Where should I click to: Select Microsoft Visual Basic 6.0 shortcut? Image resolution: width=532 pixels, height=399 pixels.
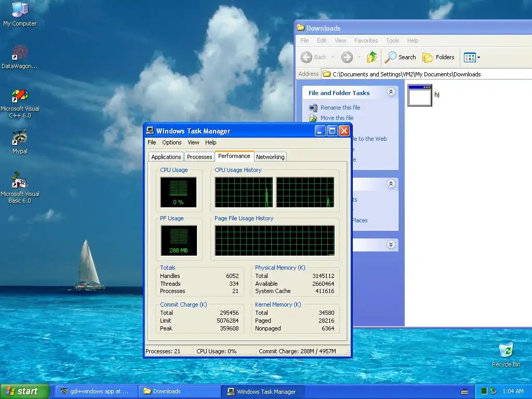(20, 188)
